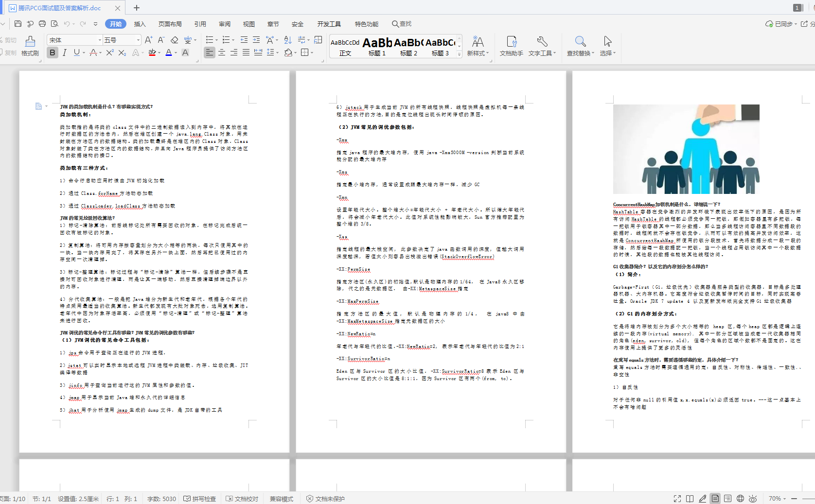Apply the 正文 style
The width and height of the screenshot is (815, 504).
click(345, 47)
